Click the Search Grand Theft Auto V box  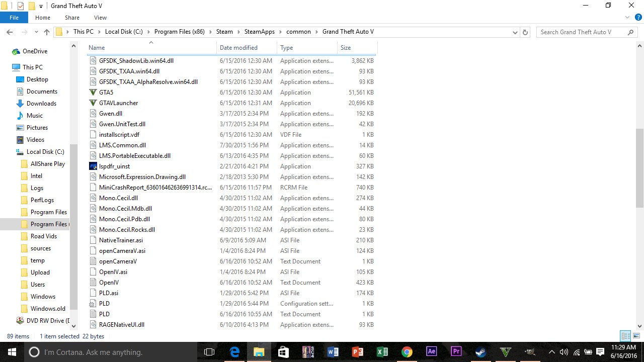(587, 32)
